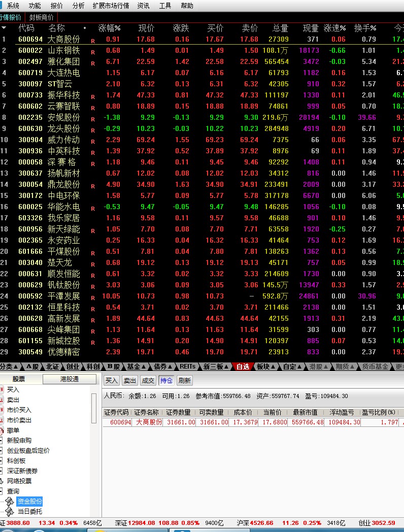Open the 系统 menu
Image resolution: width=404 pixels, height=532 pixels.
(x=13, y=6)
